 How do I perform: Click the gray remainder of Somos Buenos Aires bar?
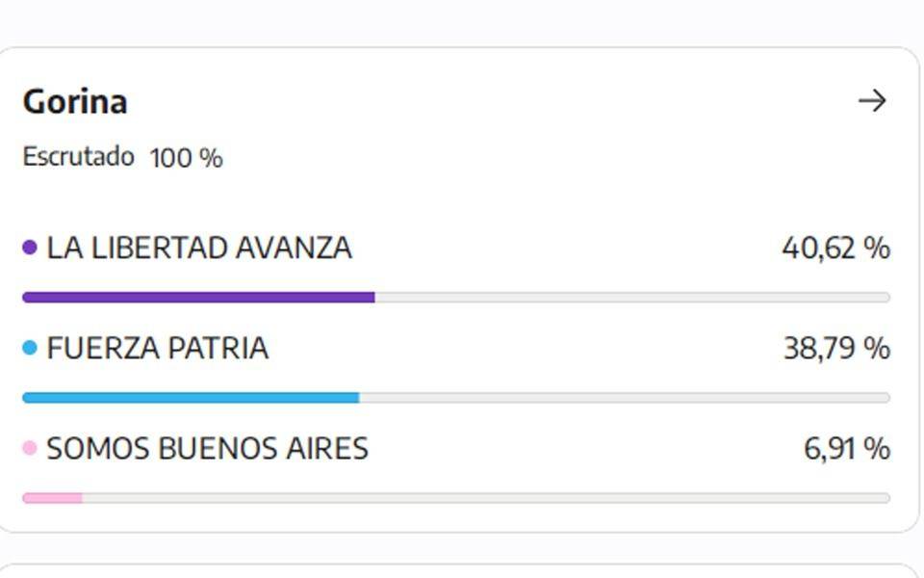[486, 498]
